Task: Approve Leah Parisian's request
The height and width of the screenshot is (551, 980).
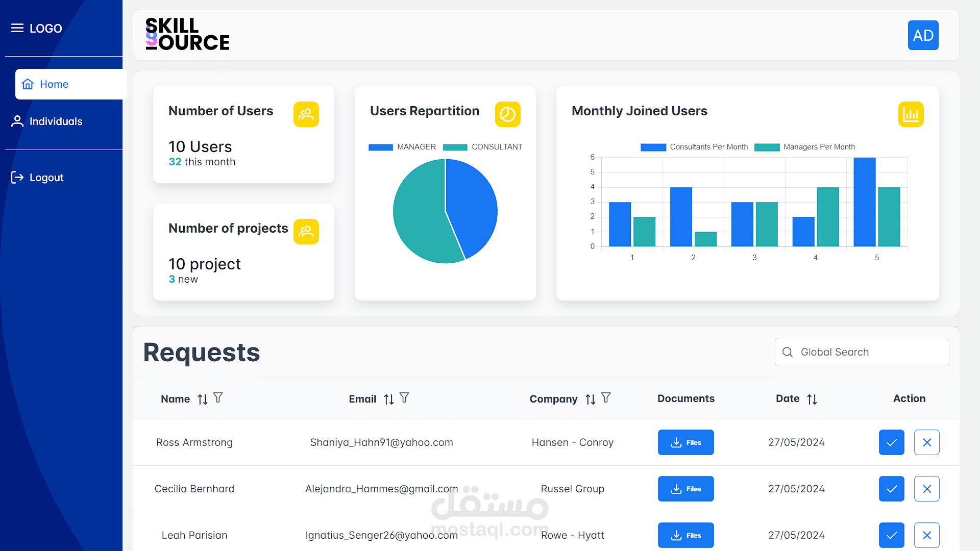Action: [892, 535]
